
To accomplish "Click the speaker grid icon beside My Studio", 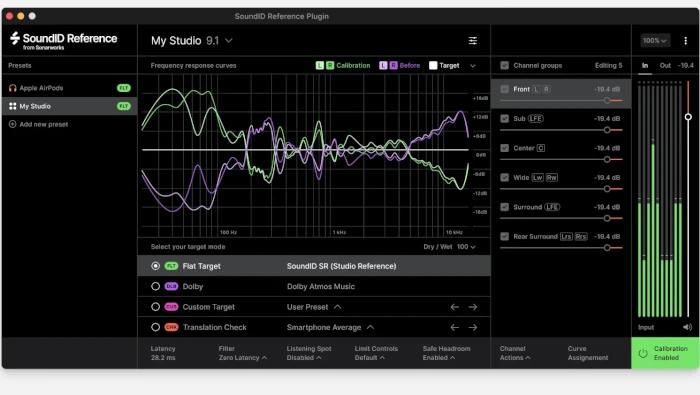I will pyautogui.click(x=12, y=106).
